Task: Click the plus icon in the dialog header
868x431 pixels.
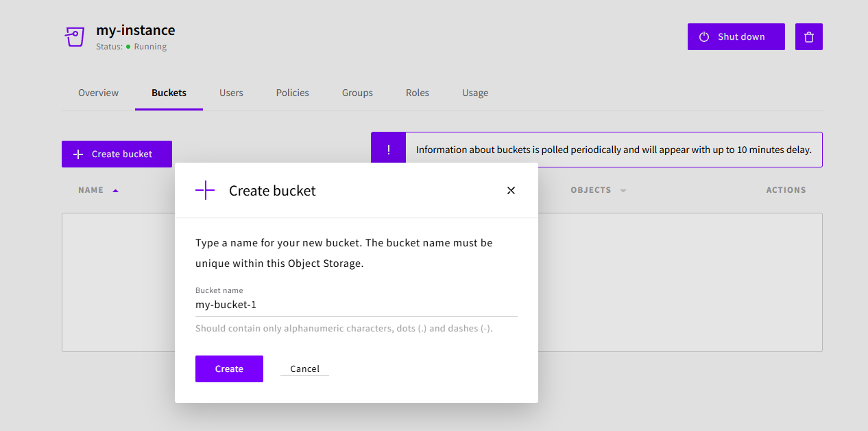Action: [x=204, y=190]
